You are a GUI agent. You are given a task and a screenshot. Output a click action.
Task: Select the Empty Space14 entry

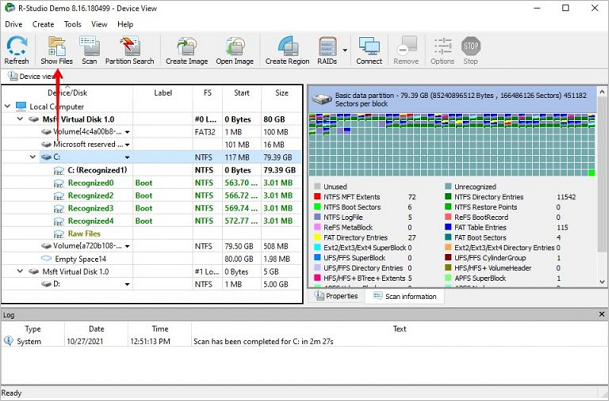pyautogui.click(x=80, y=259)
